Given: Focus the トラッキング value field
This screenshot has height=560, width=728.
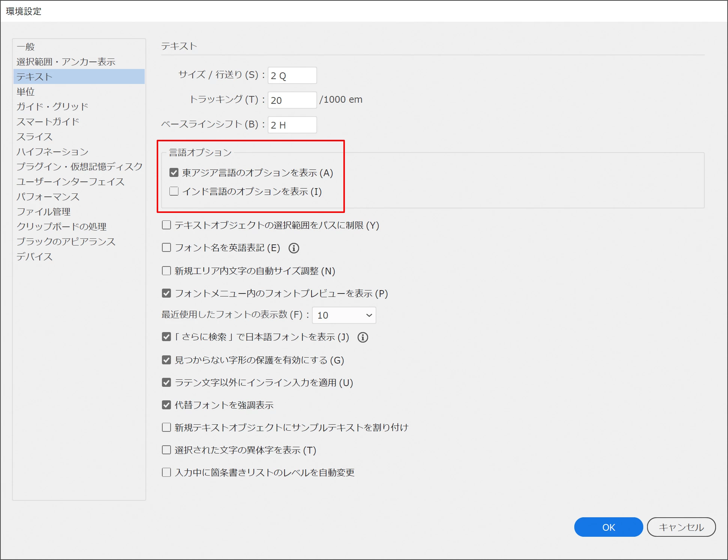Looking at the screenshot, I should click(292, 100).
